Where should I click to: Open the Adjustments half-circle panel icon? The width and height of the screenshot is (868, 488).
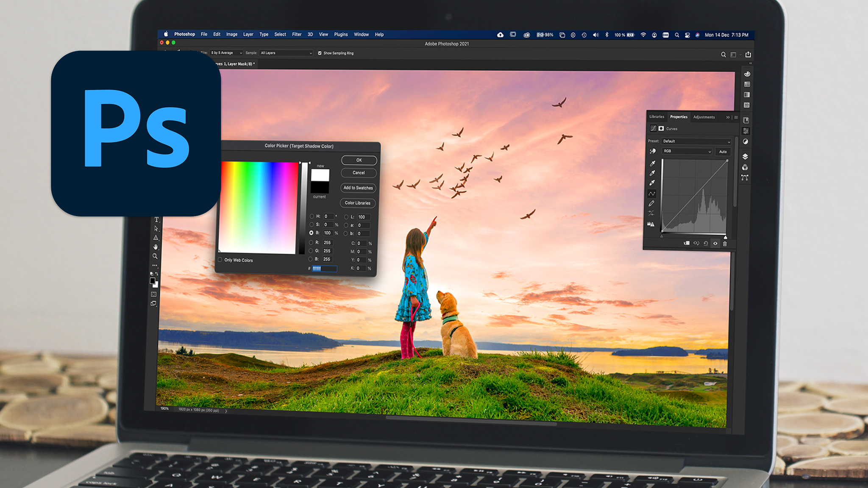point(746,141)
